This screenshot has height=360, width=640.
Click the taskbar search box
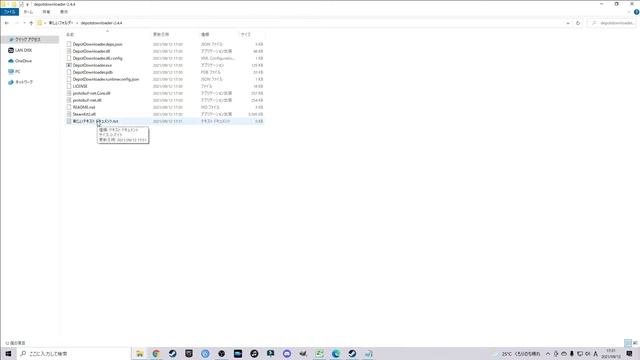(73, 353)
